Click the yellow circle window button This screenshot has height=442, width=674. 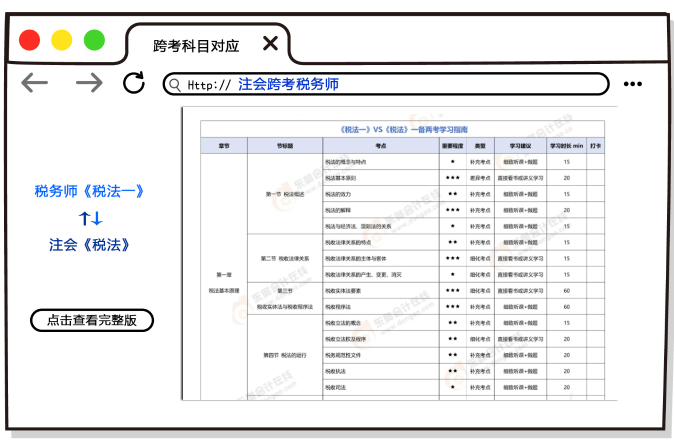62,40
